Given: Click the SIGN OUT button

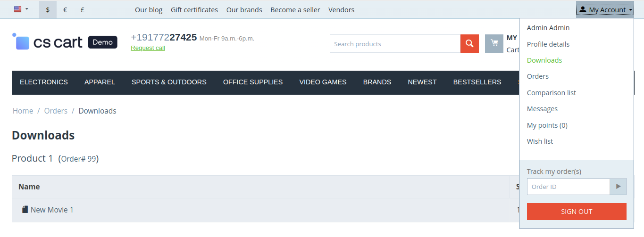Looking at the screenshot, I should click(577, 212).
